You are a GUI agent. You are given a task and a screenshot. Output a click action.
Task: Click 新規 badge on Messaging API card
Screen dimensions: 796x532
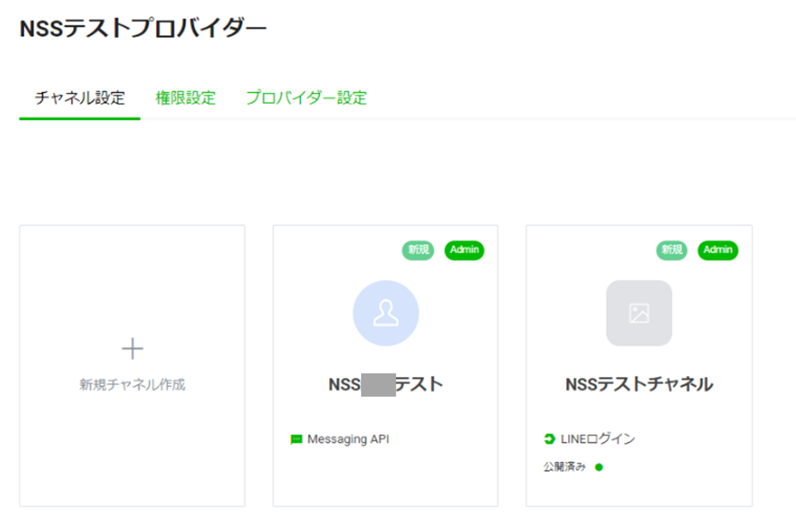coord(418,250)
